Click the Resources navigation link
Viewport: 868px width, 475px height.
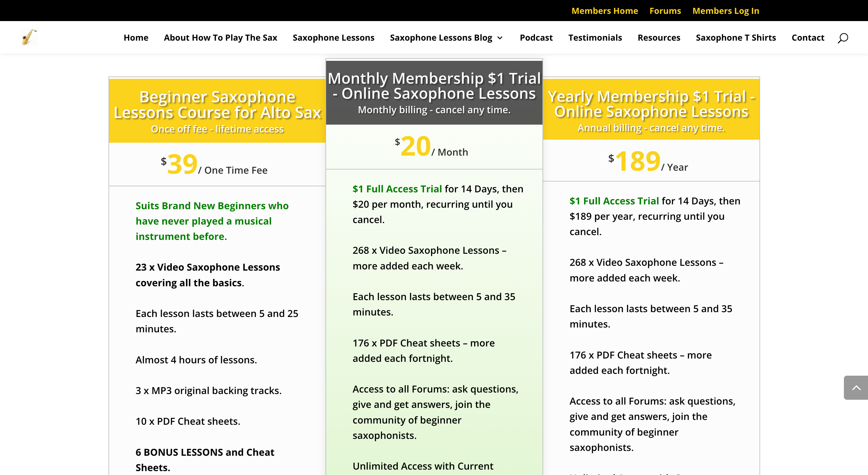(x=659, y=37)
